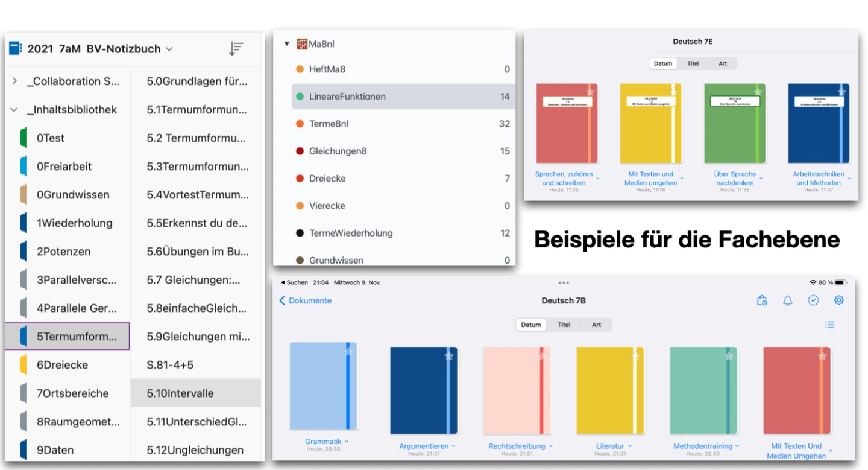Click the green dot next to LineareFunktionen
Image resolution: width=868 pixels, height=470 pixels.
coord(300,97)
